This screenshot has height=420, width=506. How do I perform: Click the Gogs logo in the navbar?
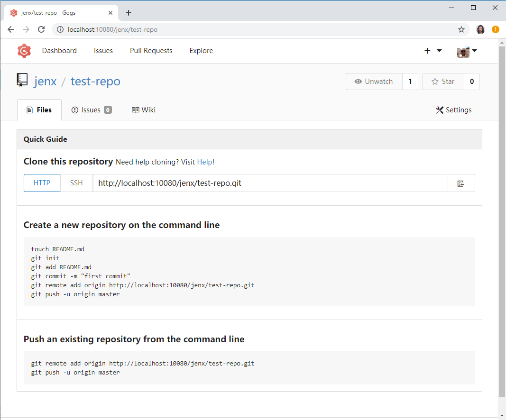tap(24, 51)
